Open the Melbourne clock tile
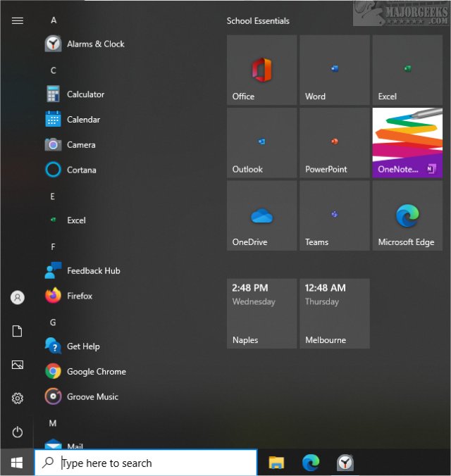451x476 pixels. (x=335, y=313)
